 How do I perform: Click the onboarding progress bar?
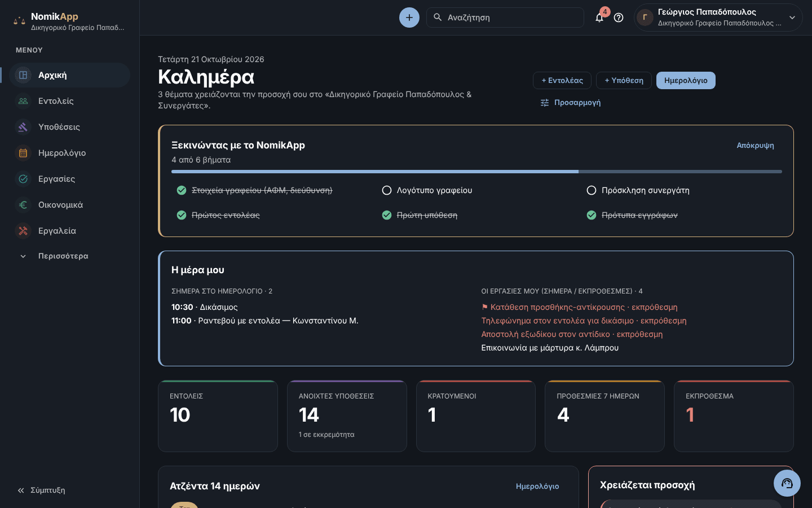[x=476, y=172]
